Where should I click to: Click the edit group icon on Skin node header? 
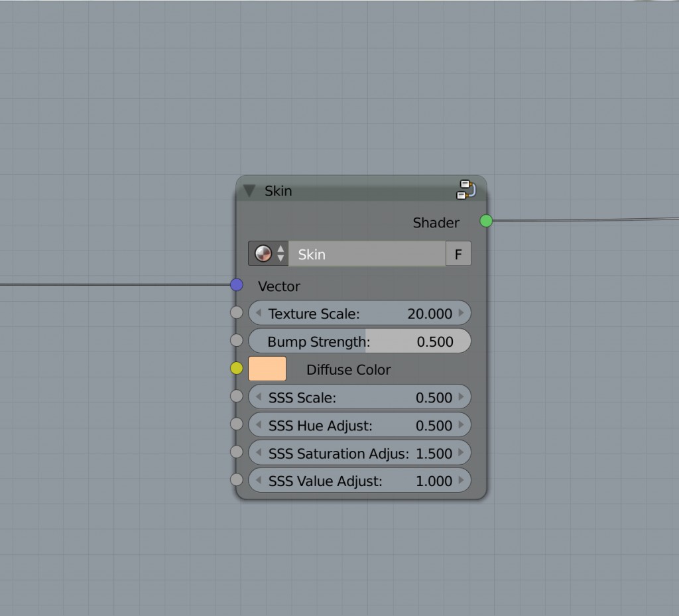click(x=465, y=190)
